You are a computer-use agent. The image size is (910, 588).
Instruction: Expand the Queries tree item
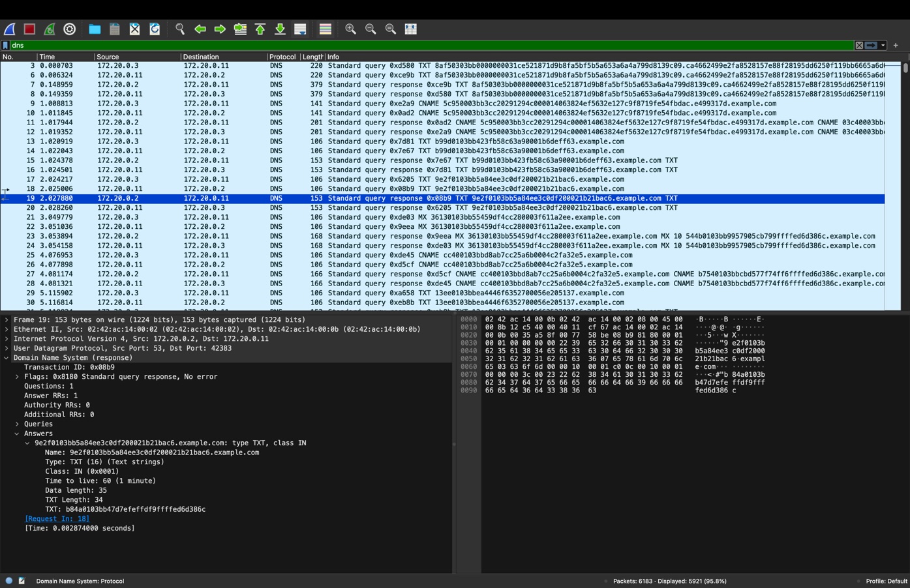tap(17, 424)
